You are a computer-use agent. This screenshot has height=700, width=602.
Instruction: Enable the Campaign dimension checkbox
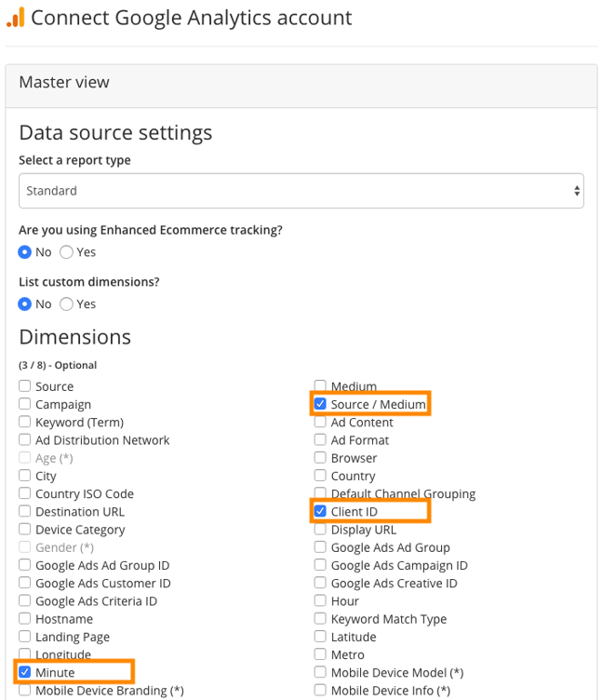tap(24, 404)
